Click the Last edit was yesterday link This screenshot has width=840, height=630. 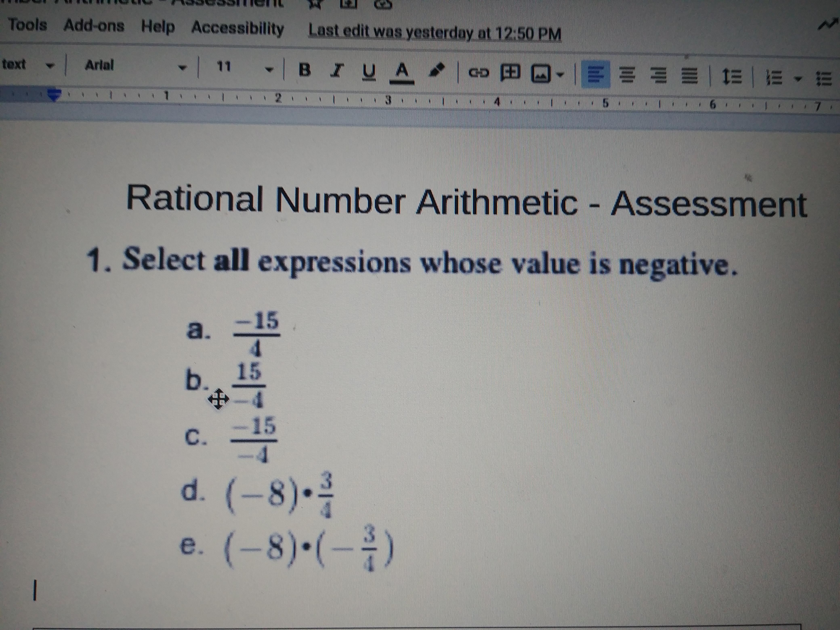pos(435,33)
